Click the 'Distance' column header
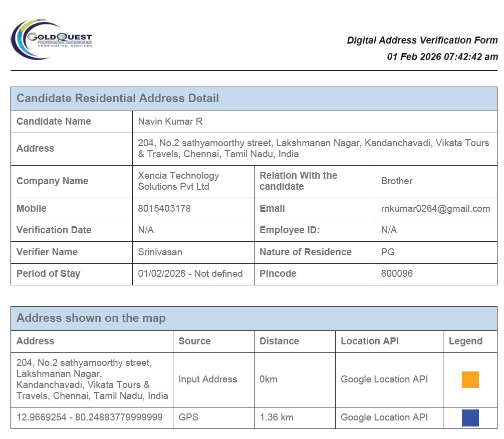Viewport: 504px width, 439px height. coord(280,341)
